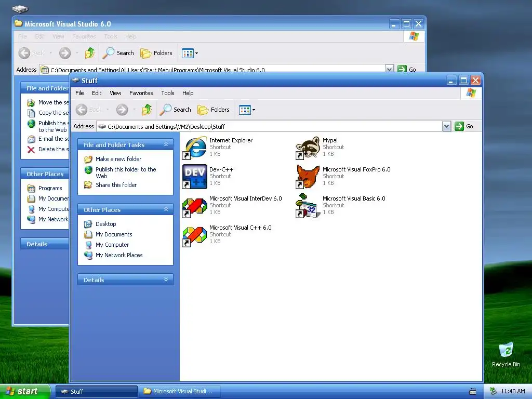This screenshot has width=532, height=399.
Task: Open Help menu in Stuff window
Action: pyautogui.click(x=188, y=93)
